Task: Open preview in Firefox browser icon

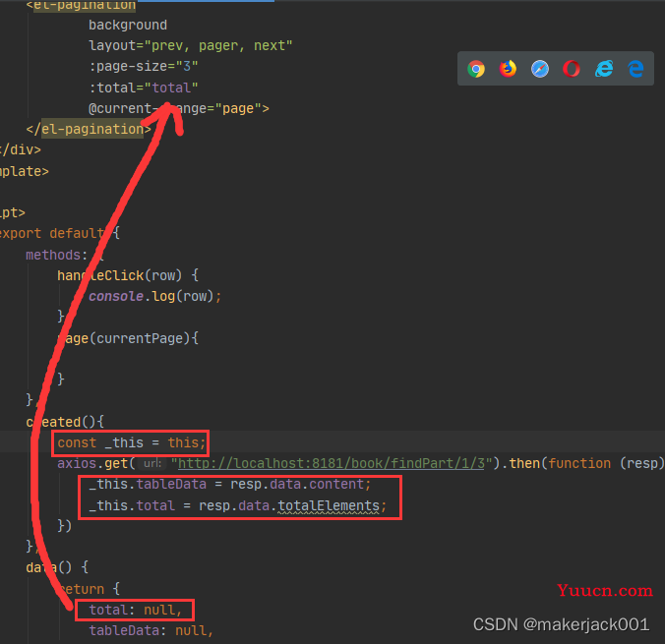Action: [508, 69]
